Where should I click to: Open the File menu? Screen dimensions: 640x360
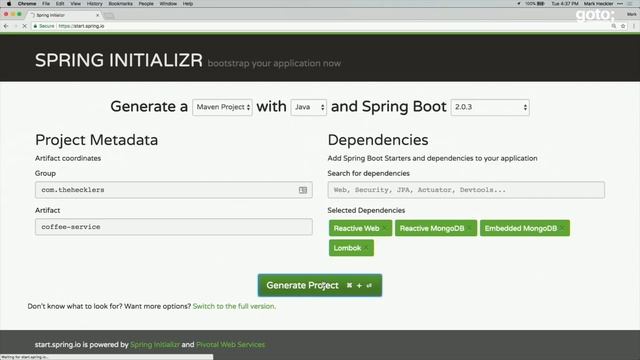[x=46, y=4]
